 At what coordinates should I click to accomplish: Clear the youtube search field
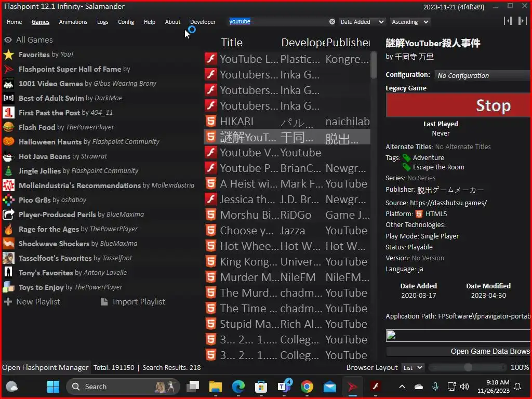[x=332, y=22]
